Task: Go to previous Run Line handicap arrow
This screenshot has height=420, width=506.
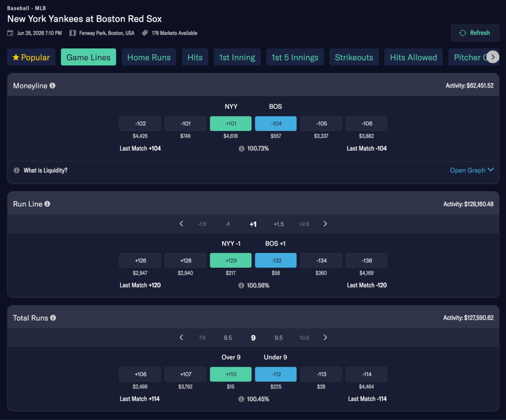Action: click(182, 224)
